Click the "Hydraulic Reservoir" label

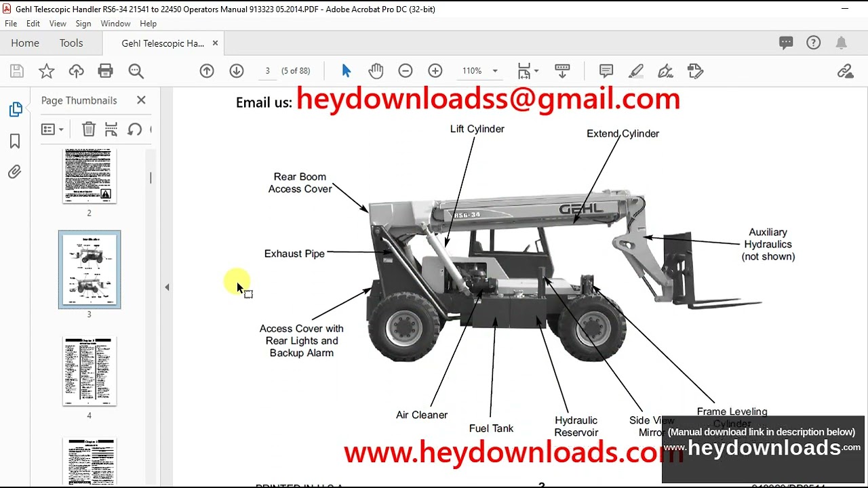click(576, 426)
